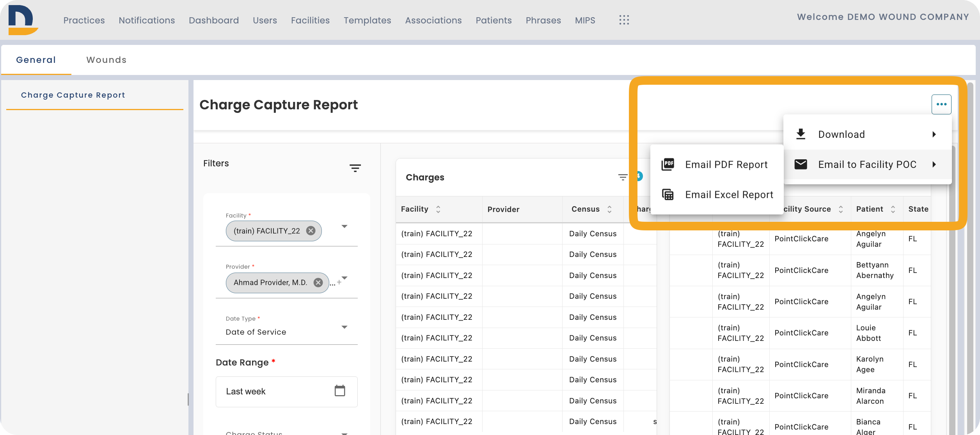Switch to the Wounds tab
The width and height of the screenshot is (980, 435).
point(107,60)
